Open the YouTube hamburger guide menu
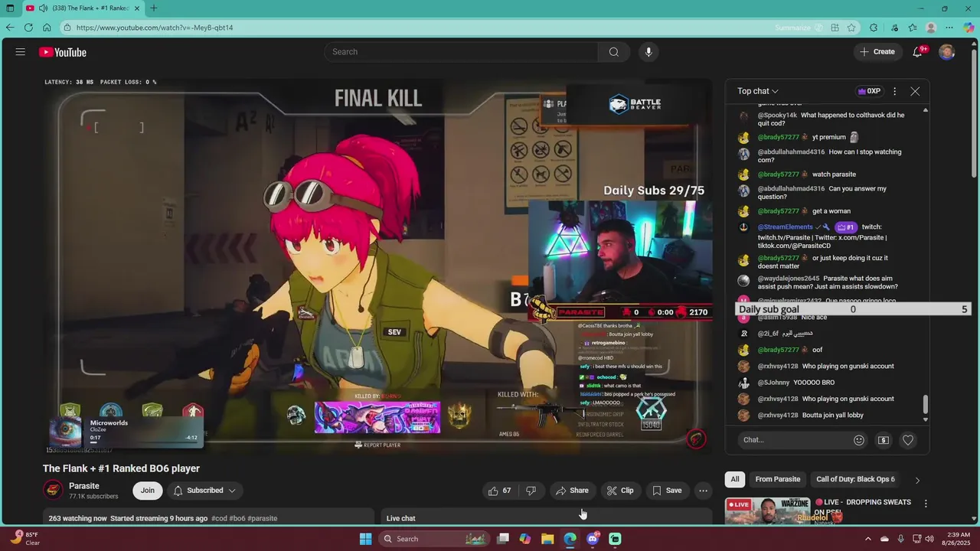Viewport: 980px width, 551px height. pos(21,52)
